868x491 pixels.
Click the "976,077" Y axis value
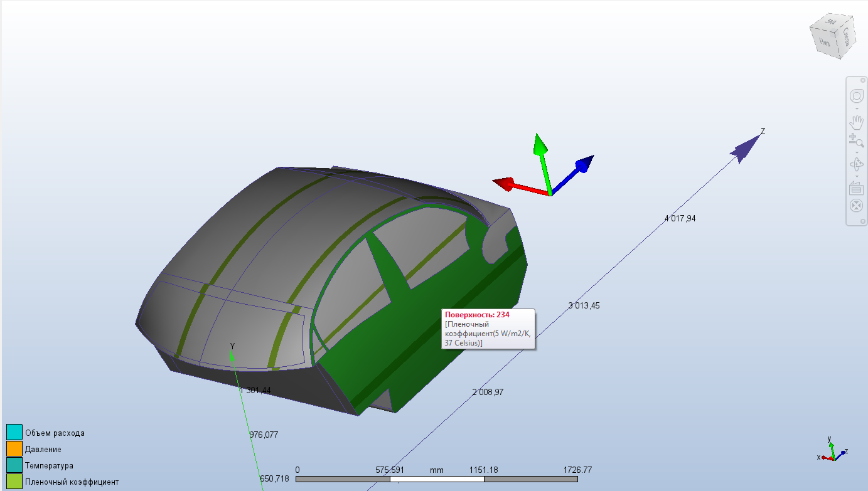264,435
